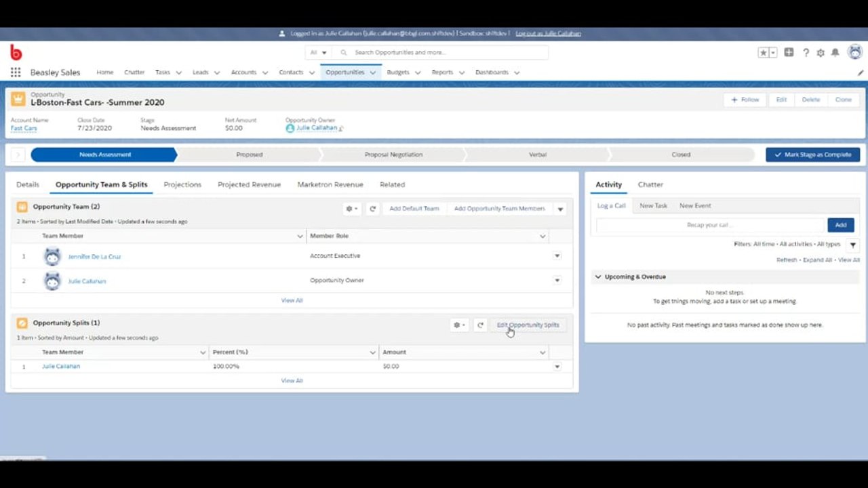Open the Dashboards nav dropdown arrow

pyautogui.click(x=517, y=73)
